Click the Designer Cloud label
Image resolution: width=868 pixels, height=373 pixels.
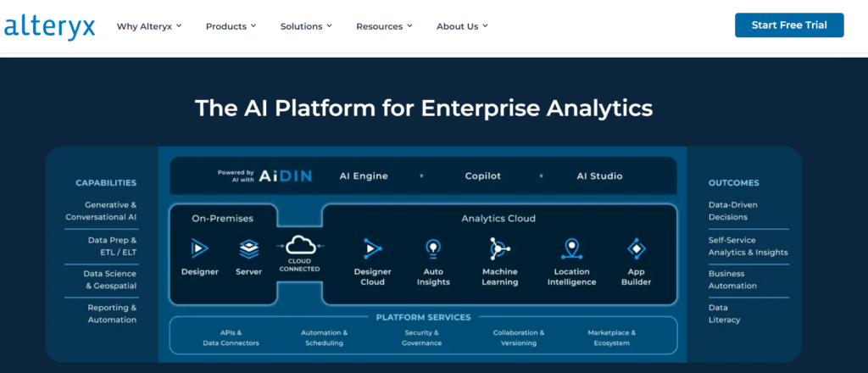373,276
